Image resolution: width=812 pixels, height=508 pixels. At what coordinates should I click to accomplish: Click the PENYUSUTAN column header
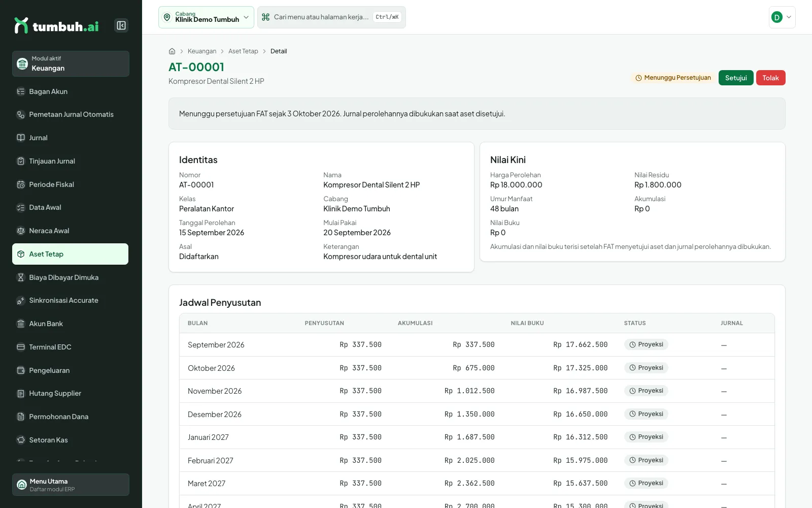click(x=324, y=323)
